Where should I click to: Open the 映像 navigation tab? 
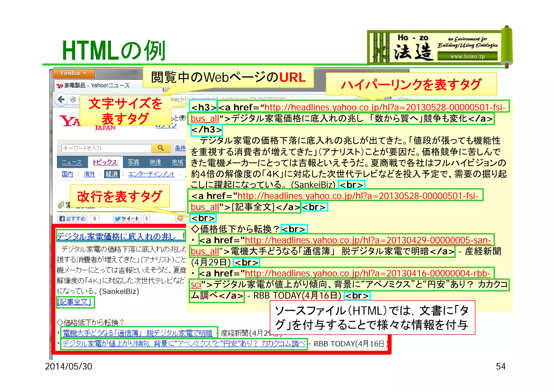pos(156,162)
